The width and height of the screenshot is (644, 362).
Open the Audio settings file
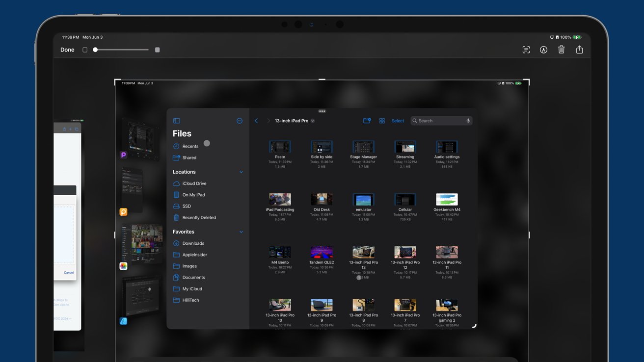[447, 147]
